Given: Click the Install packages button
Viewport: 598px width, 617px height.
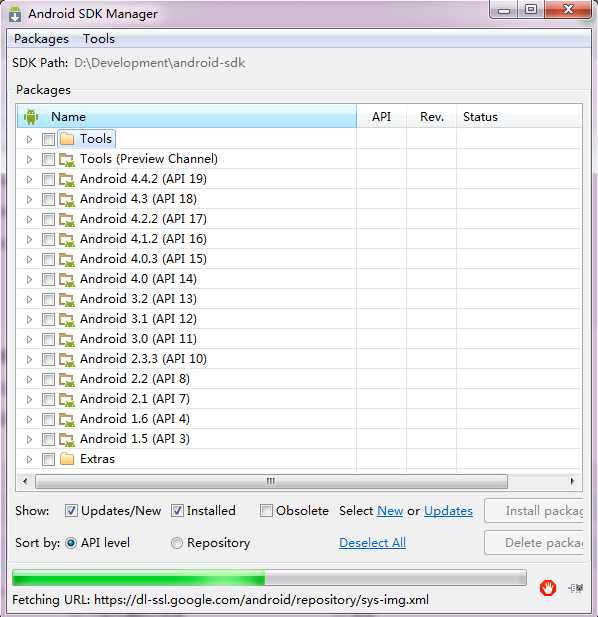Looking at the screenshot, I should pos(534,511).
